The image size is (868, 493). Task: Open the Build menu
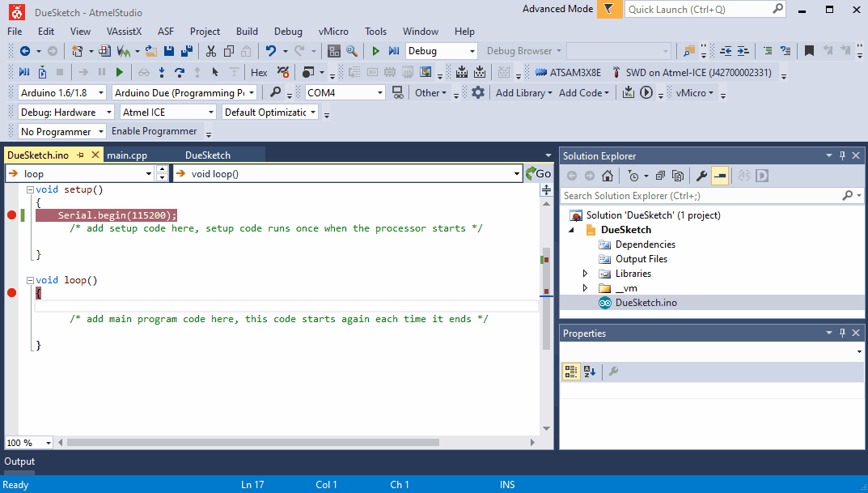click(x=247, y=32)
